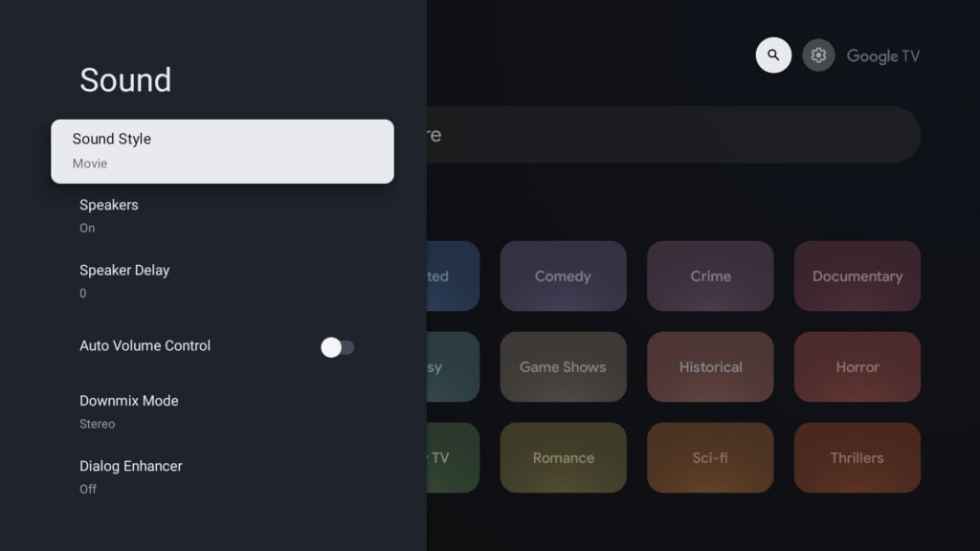Click the Google TV logo text

coord(882,56)
